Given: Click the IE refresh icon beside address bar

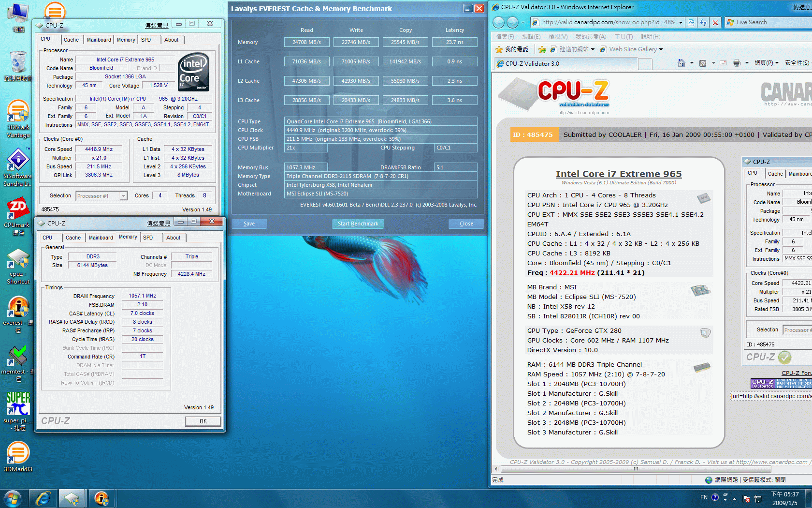Looking at the screenshot, I should (703, 22).
